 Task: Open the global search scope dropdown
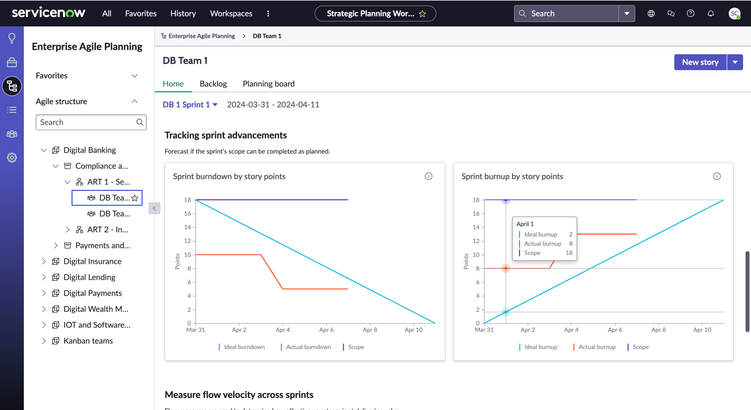(x=626, y=13)
